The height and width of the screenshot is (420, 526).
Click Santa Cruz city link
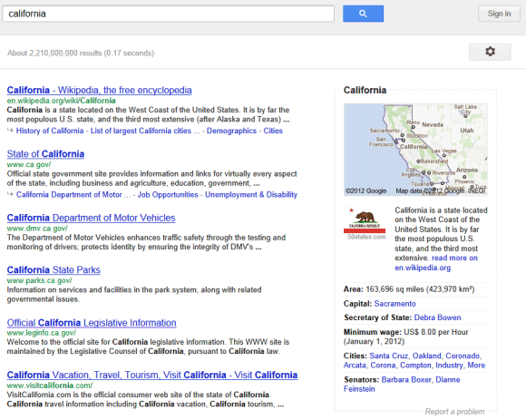pos(388,356)
